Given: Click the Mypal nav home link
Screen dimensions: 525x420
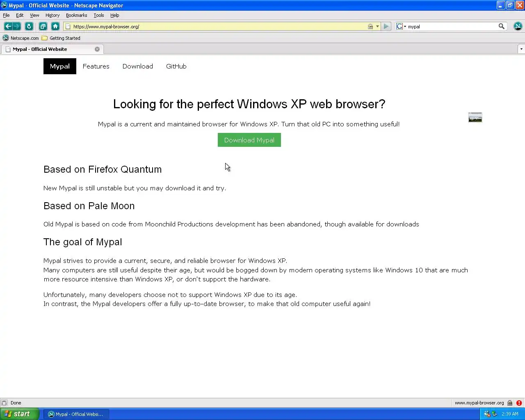Looking at the screenshot, I should click(x=60, y=66).
